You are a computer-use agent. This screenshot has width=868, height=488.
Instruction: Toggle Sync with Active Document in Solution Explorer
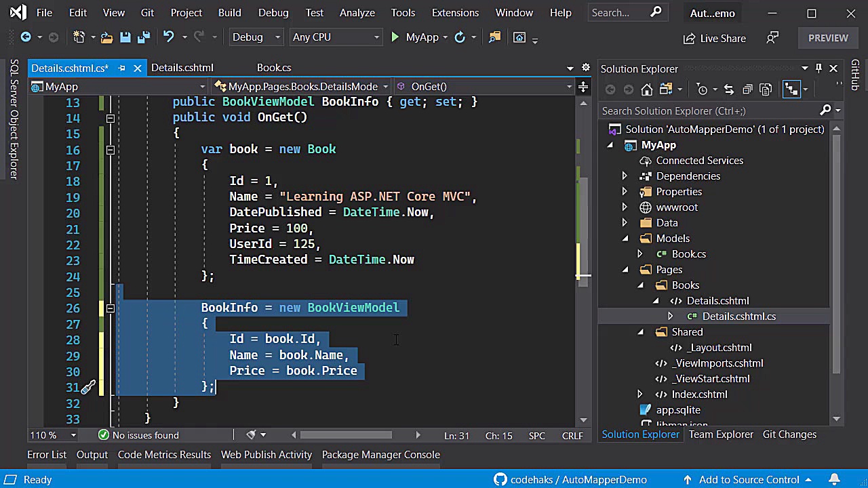(x=729, y=89)
